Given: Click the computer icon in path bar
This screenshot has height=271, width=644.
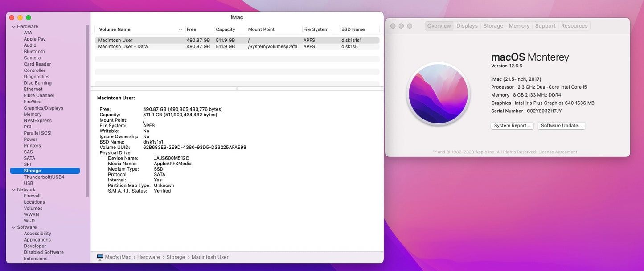Looking at the screenshot, I should coord(100,257).
